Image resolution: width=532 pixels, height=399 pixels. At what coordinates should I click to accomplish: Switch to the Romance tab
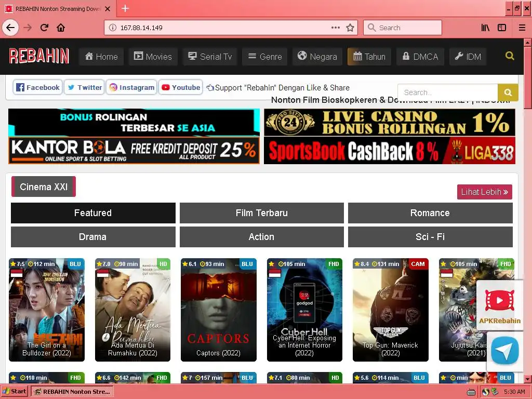430,212
